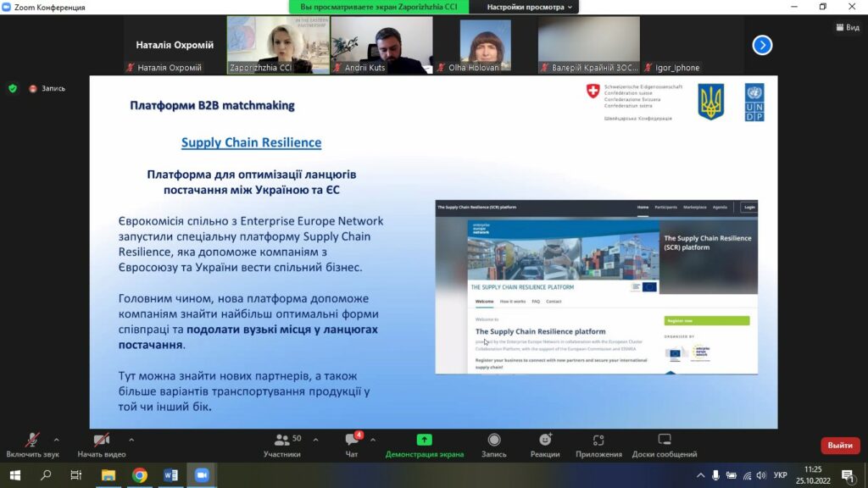Select Olha Holovan video thumbnail
This screenshot has height=488, width=868.
tap(486, 45)
